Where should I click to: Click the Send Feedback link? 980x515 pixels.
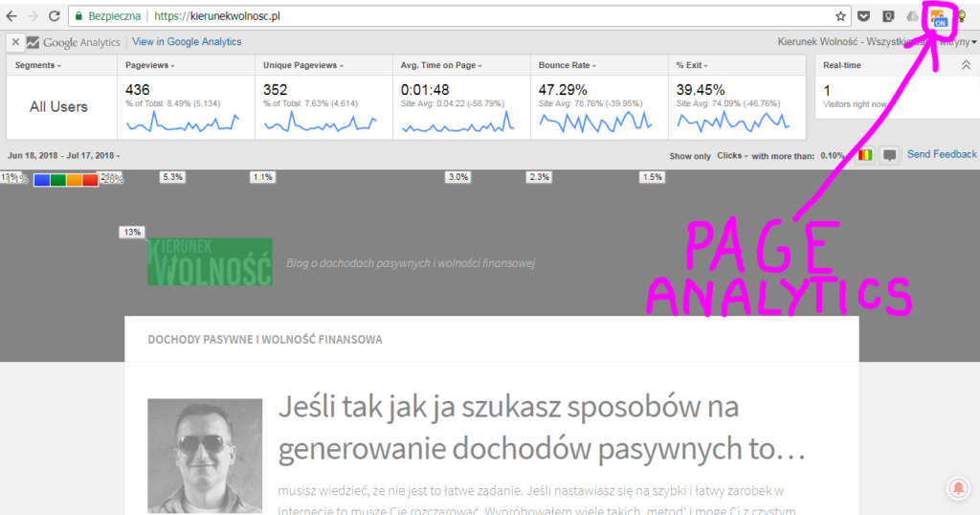(942, 154)
